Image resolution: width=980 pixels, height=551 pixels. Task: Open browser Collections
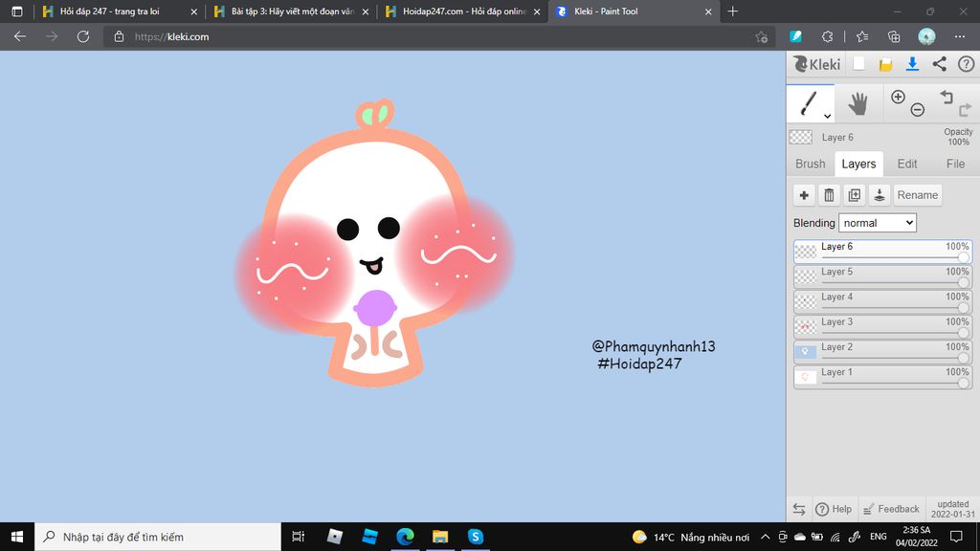894,37
